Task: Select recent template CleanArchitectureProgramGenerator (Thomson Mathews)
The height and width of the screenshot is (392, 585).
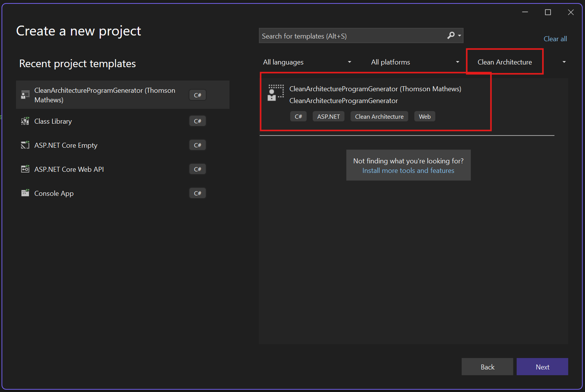Action: (x=123, y=95)
